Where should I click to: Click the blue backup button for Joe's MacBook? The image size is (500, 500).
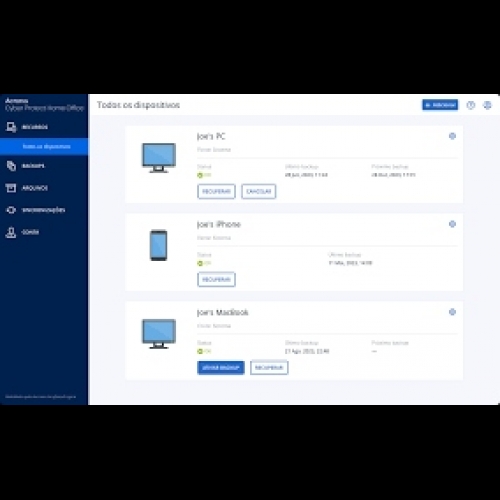pyautogui.click(x=221, y=368)
